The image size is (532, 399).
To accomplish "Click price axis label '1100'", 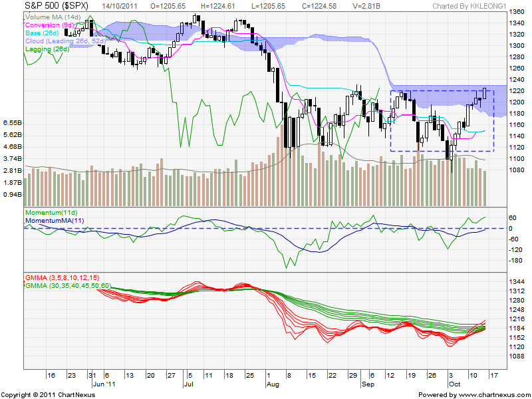I will [x=517, y=159].
